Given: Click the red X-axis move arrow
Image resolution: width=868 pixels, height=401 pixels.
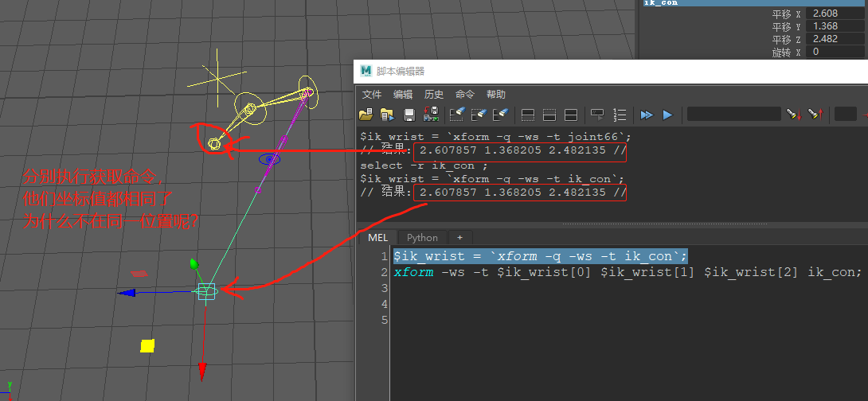Looking at the screenshot, I should pyautogui.click(x=202, y=371).
